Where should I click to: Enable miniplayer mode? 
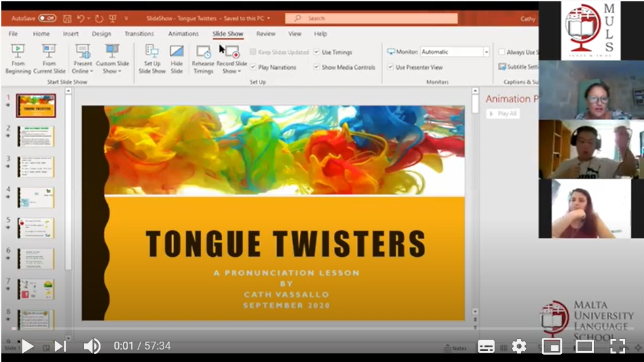point(551,346)
